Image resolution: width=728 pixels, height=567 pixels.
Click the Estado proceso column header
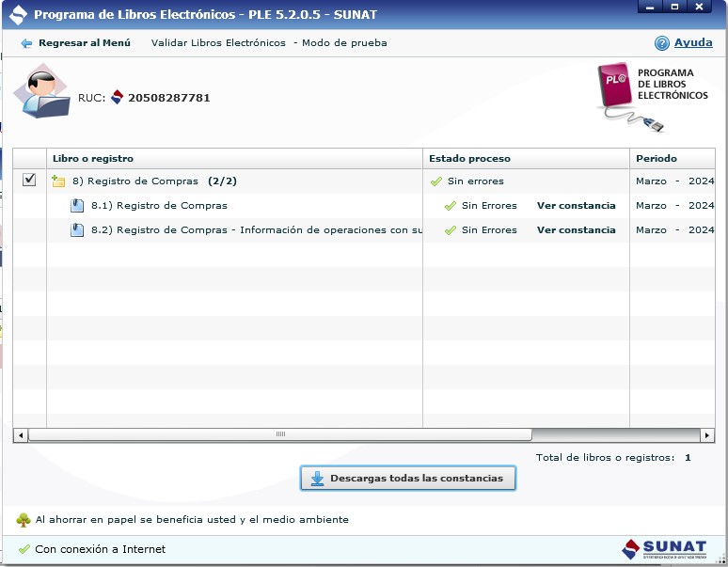(x=469, y=158)
